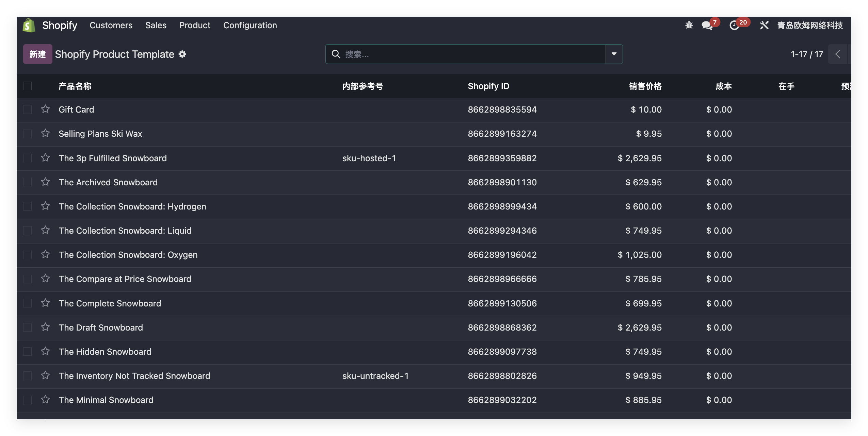Open the gear icon next to Shopify Product Template
Screen dimensions: 868x436
[x=183, y=54]
